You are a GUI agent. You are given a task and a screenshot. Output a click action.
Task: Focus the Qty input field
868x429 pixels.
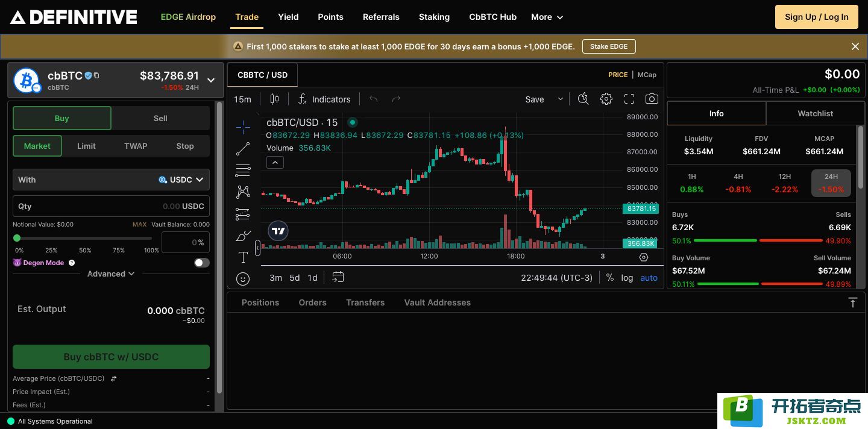(x=111, y=206)
